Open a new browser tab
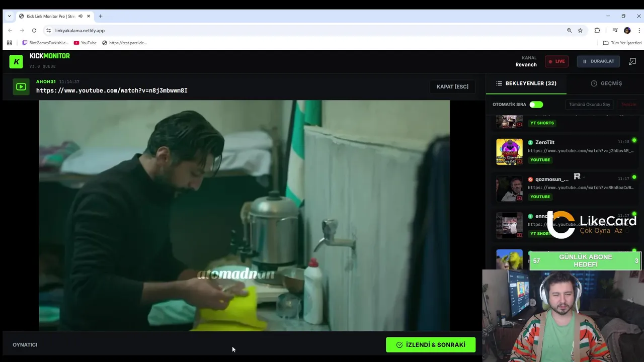This screenshot has width=644, height=362. pos(101,16)
